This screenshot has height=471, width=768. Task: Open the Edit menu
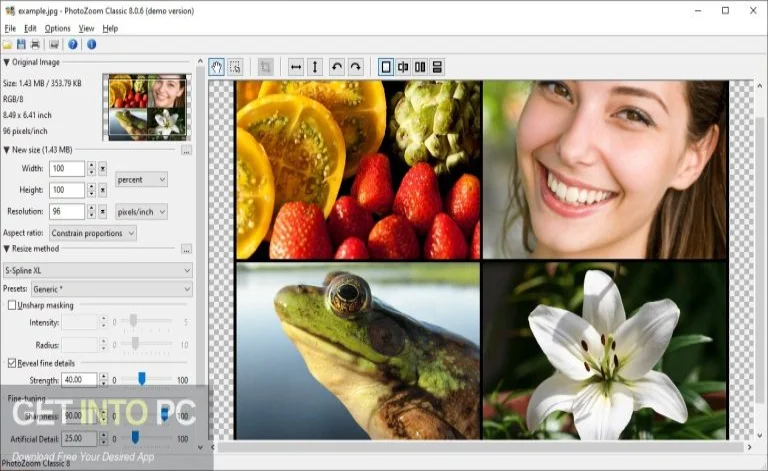coord(30,28)
